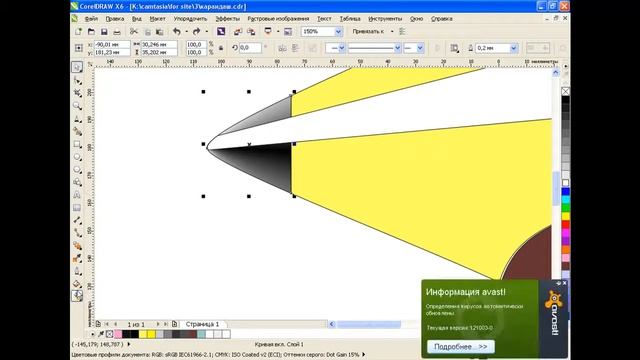
Task: Select the Basic Shapes tool
Action: pyautogui.click(x=77, y=182)
